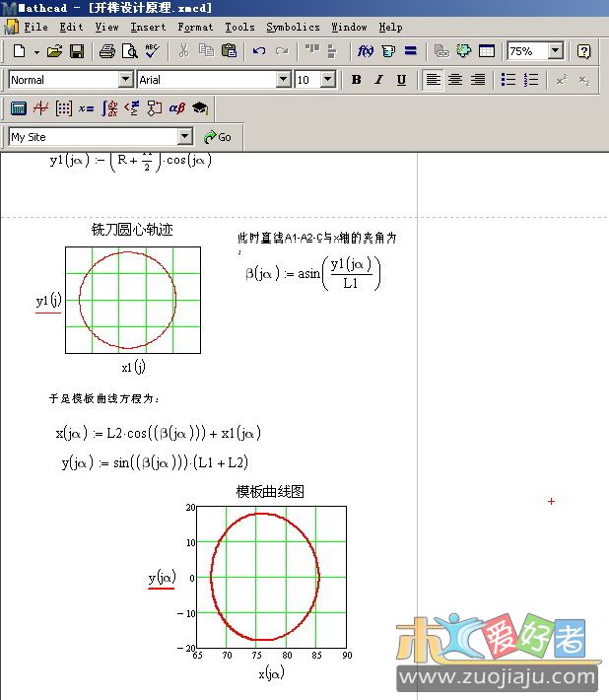Insert hyperlink icon in toolbar

coord(441,51)
